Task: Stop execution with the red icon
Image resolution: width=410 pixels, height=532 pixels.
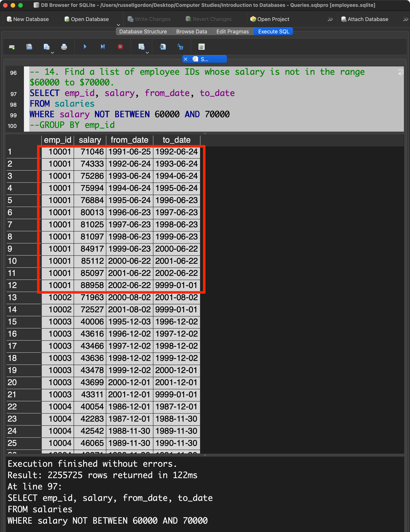Action: coord(120,47)
